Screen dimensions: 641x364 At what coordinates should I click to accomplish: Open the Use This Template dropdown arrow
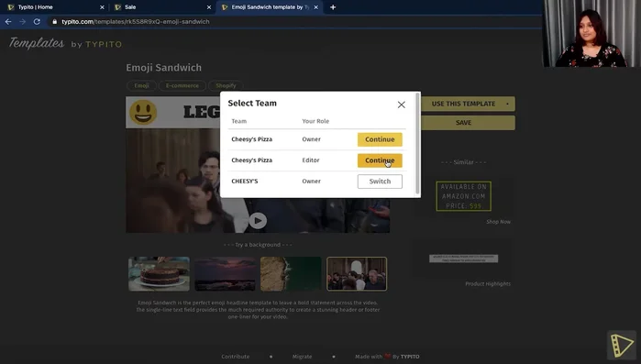pos(508,104)
